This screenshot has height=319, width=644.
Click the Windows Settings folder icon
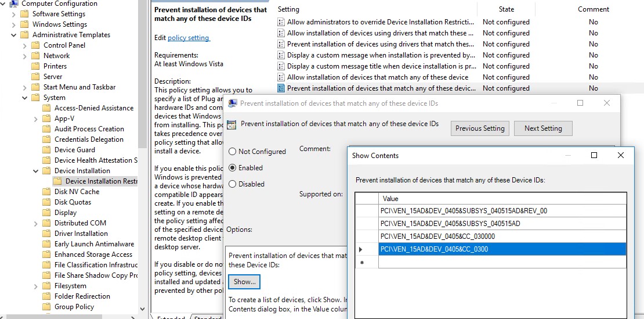pyautogui.click(x=24, y=24)
